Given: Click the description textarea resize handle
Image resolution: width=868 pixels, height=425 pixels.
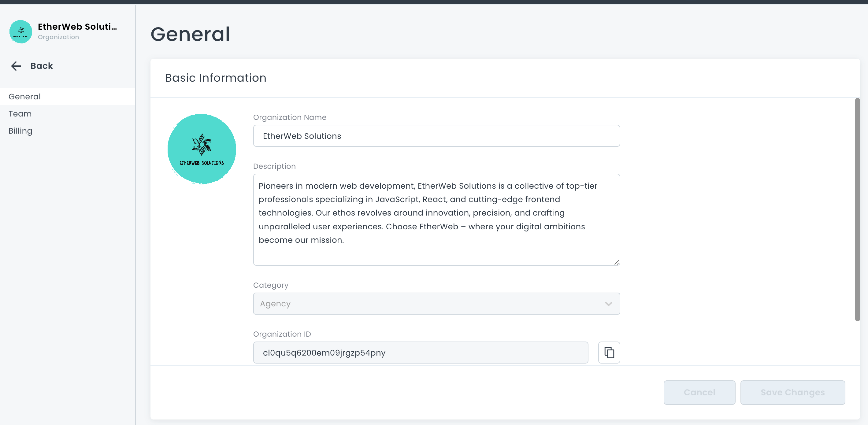Looking at the screenshot, I should (616, 262).
